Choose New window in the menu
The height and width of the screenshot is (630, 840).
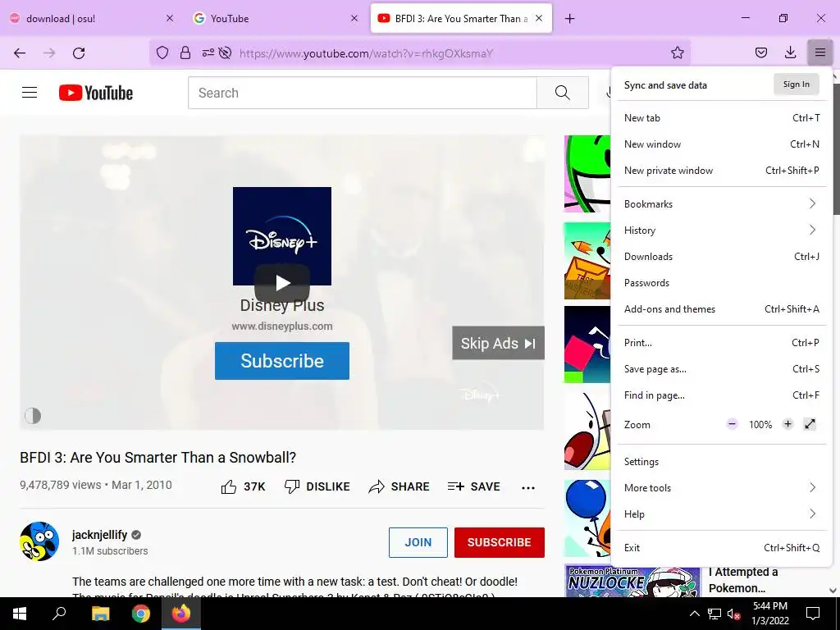721,144
